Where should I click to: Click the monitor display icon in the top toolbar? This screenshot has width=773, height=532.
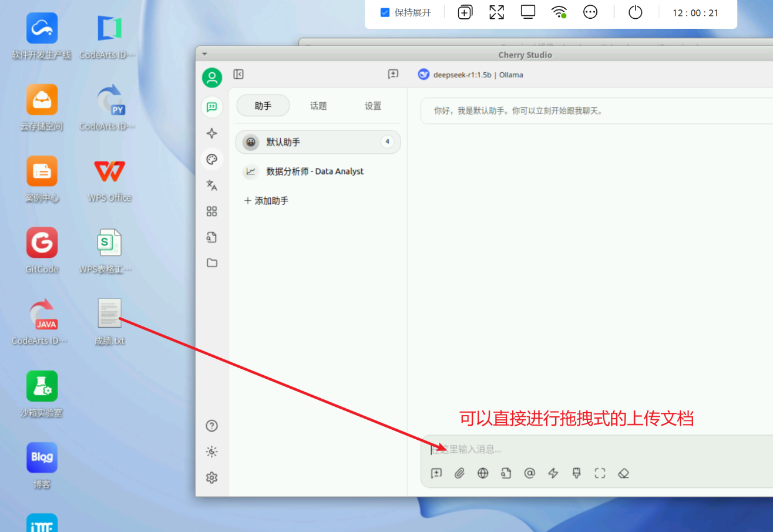point(528,12)
